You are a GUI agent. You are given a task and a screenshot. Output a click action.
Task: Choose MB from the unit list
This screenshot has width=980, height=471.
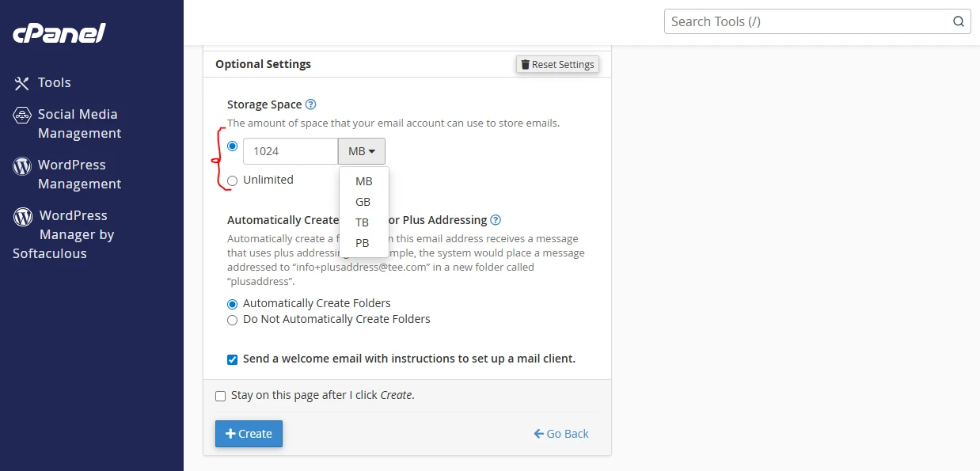click(x=363, y=181)
